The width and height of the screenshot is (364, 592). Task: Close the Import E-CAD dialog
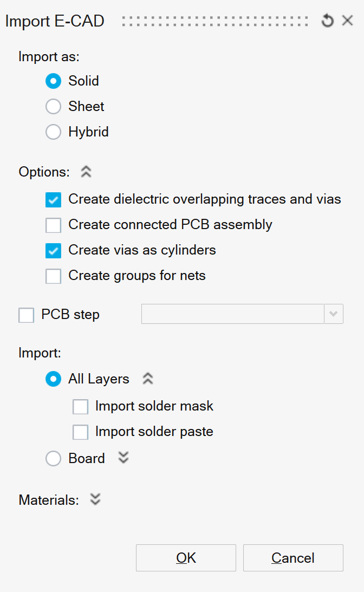point(347,21)
